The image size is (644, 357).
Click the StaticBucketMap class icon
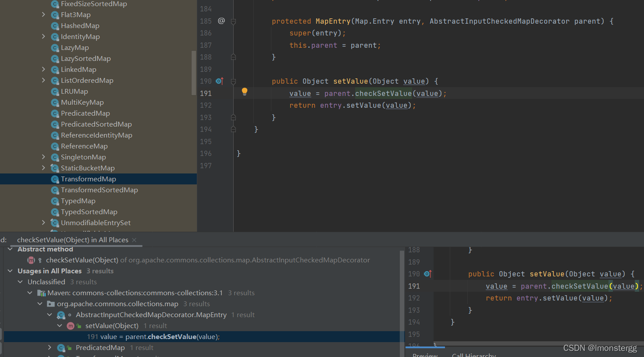55,168
